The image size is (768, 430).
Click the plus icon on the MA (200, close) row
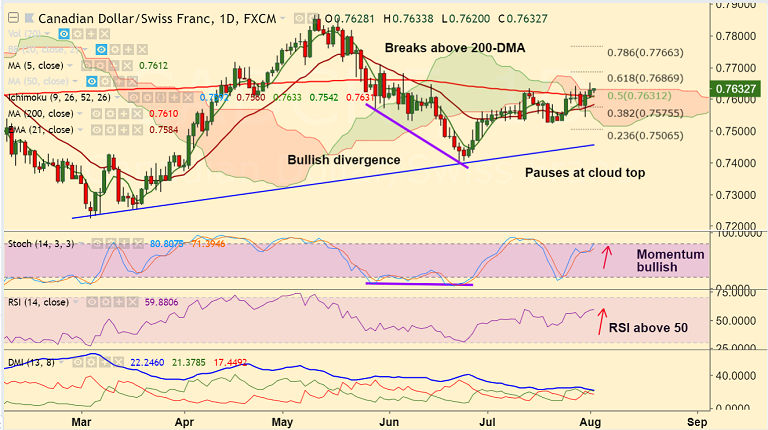123,114
